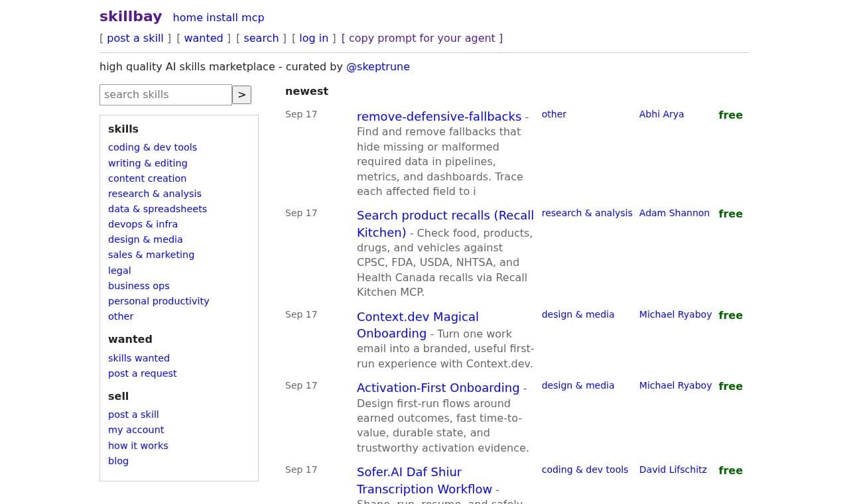
Task: Open Activation-First Onboarding skill
Action: coord(438,388)
